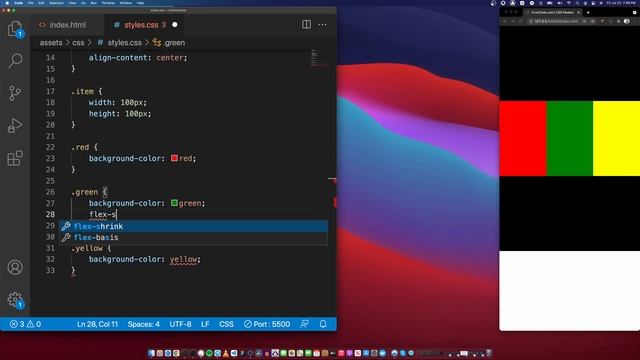The width and height of the screenshot is (640, 360).
Task: Click the yellow value on line 32
Action: tap(183, 259)
